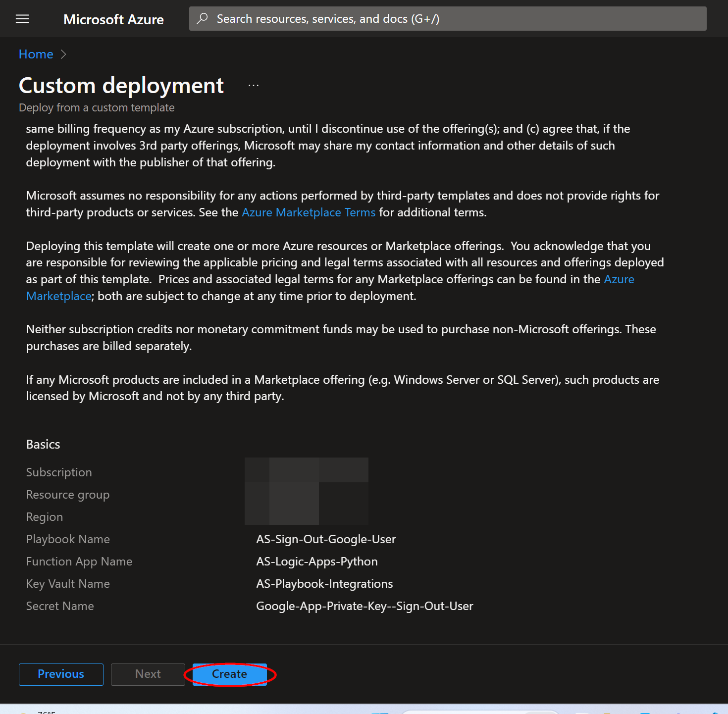Select the AS-Sign-Out-Google-User playbook value
Viewport: 728px width, 714px height.
[326, 539]
